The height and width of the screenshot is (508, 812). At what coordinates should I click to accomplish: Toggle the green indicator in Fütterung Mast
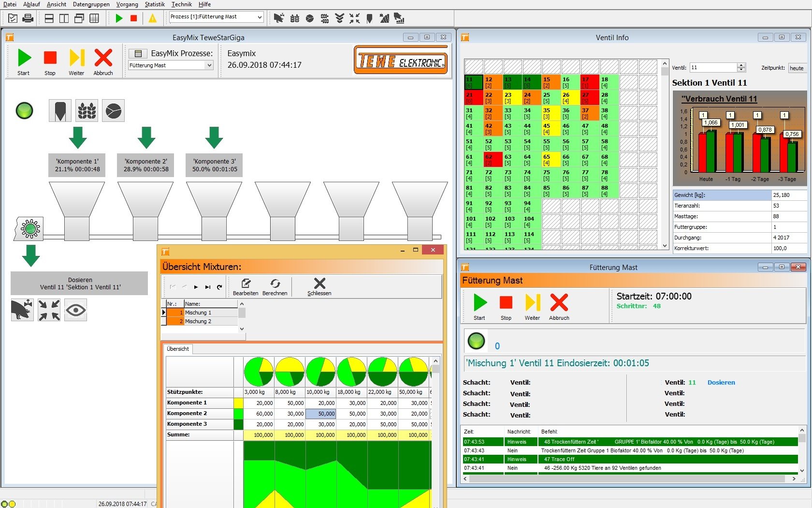pos(476,341)
